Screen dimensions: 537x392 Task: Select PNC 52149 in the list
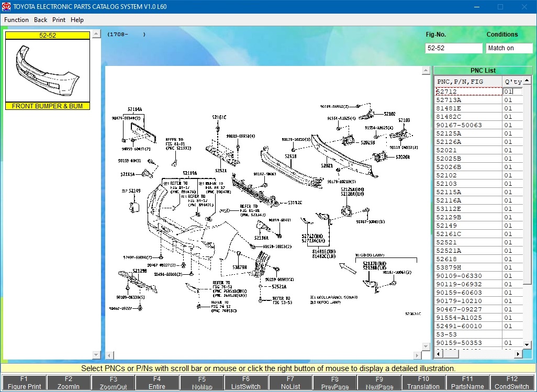coord(468,226)
